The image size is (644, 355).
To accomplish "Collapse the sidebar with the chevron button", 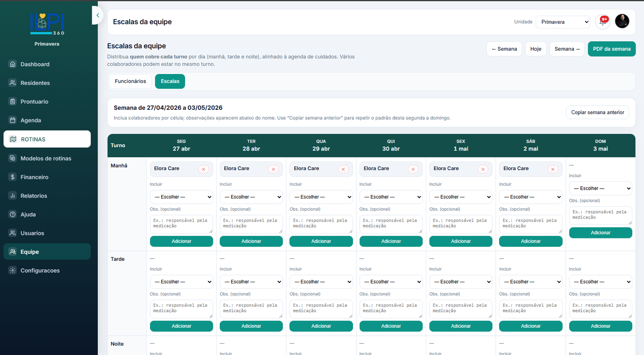I will pos(97,15).
